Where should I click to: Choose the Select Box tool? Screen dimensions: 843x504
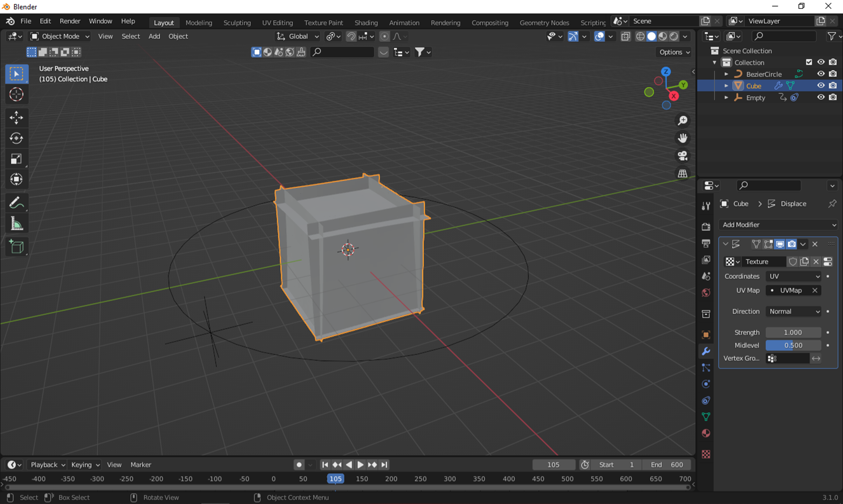[16, 74]
